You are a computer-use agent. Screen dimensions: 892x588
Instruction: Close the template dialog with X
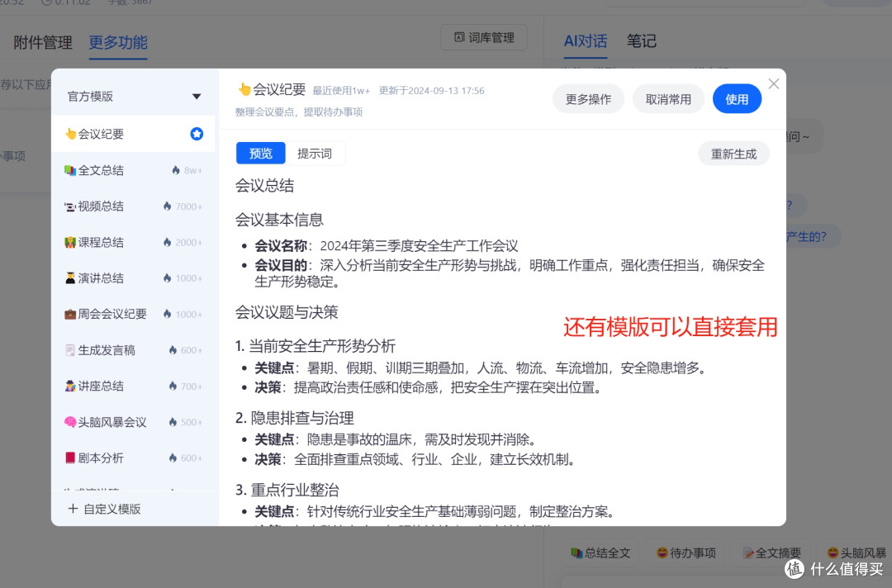[774, 83]
